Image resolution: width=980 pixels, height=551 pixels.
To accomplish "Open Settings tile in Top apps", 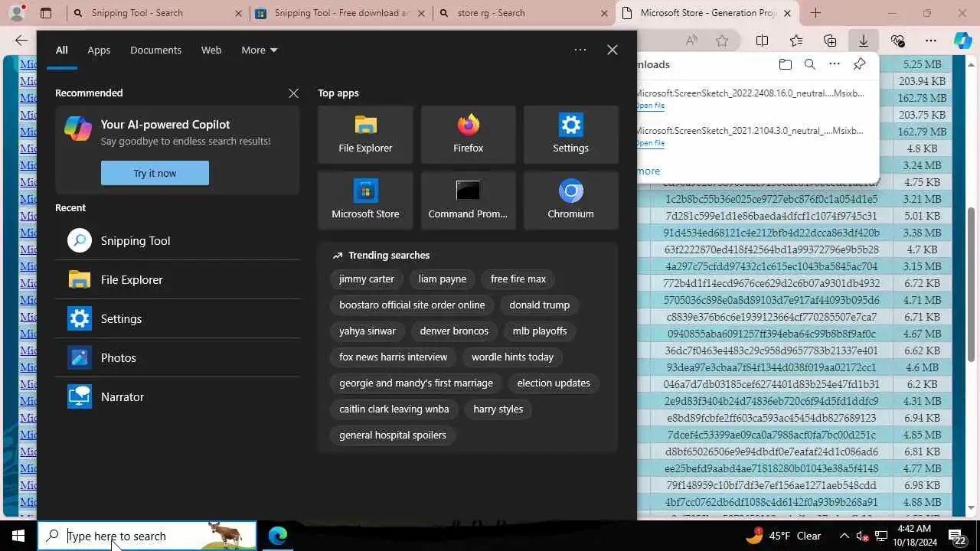I will [570, 135].
